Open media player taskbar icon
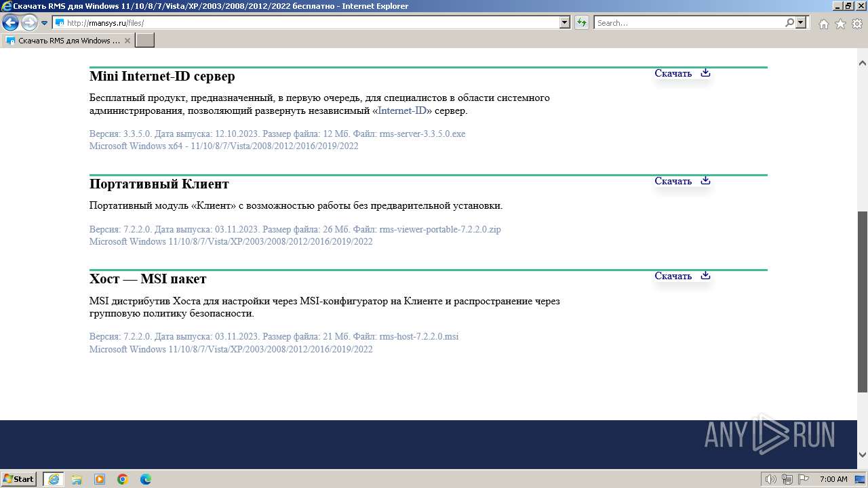868x488 pixels. coord(100,479)
